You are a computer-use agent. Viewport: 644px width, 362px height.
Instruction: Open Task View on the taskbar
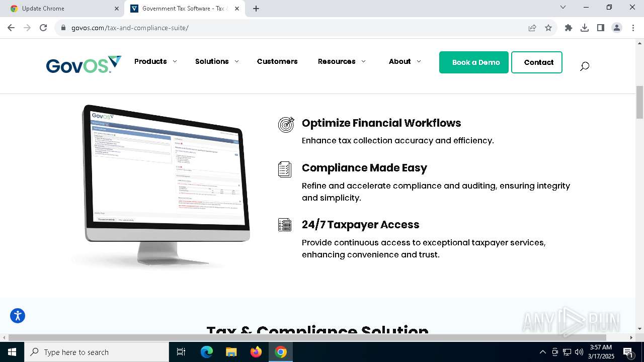point(181,352)
